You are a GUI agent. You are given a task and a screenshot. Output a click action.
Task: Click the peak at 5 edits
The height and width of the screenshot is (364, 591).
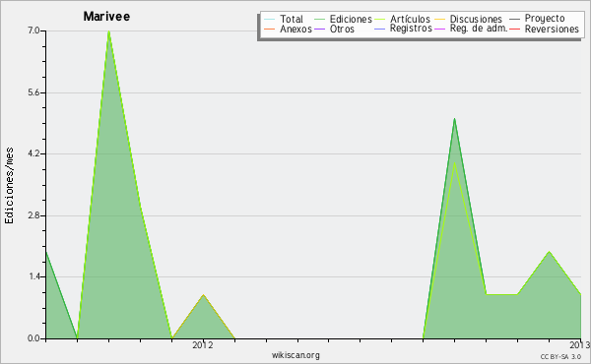454,119
